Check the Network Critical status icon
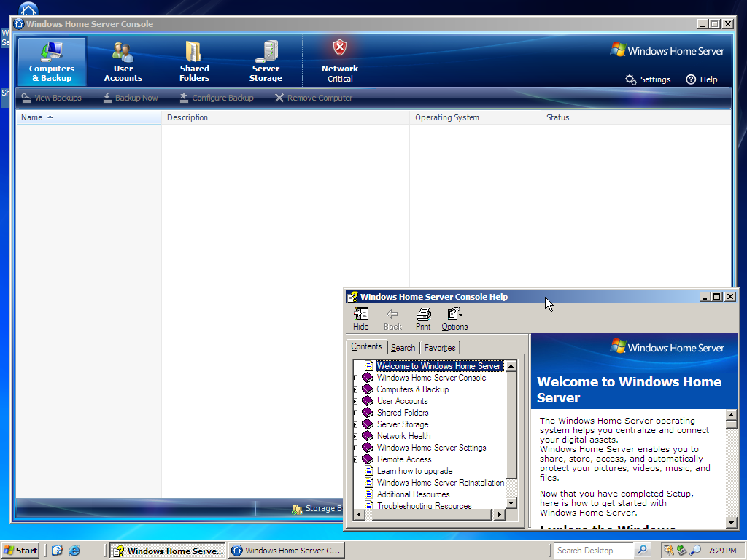 [339, 49]
